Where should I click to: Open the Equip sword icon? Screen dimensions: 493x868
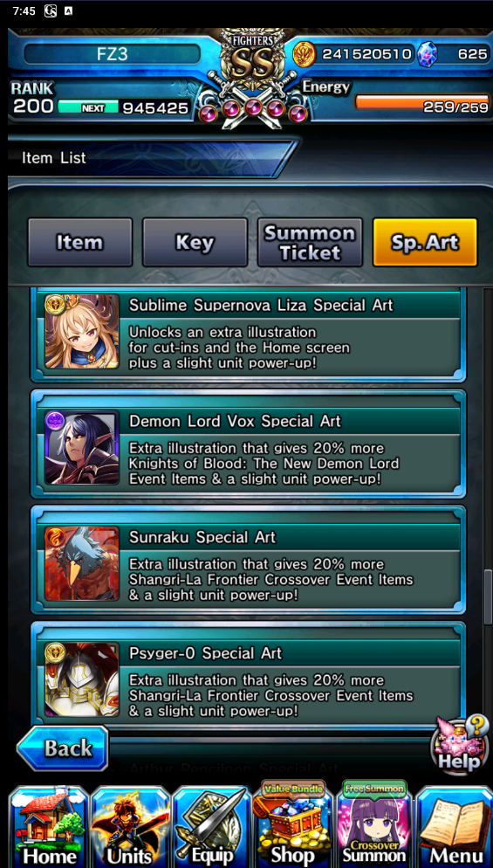[212, 826]
